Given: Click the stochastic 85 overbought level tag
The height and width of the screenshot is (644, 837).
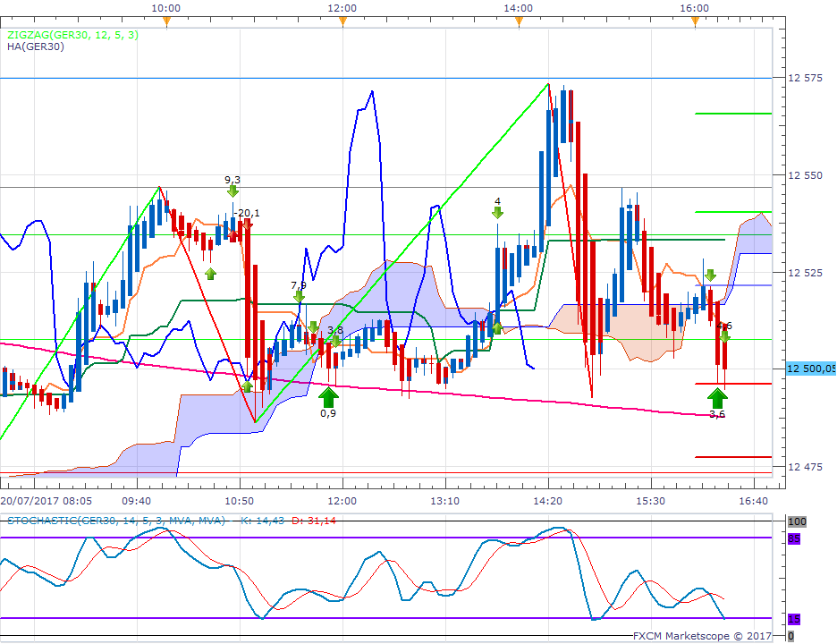Looking at the screenshot, I should click(794, 538).
